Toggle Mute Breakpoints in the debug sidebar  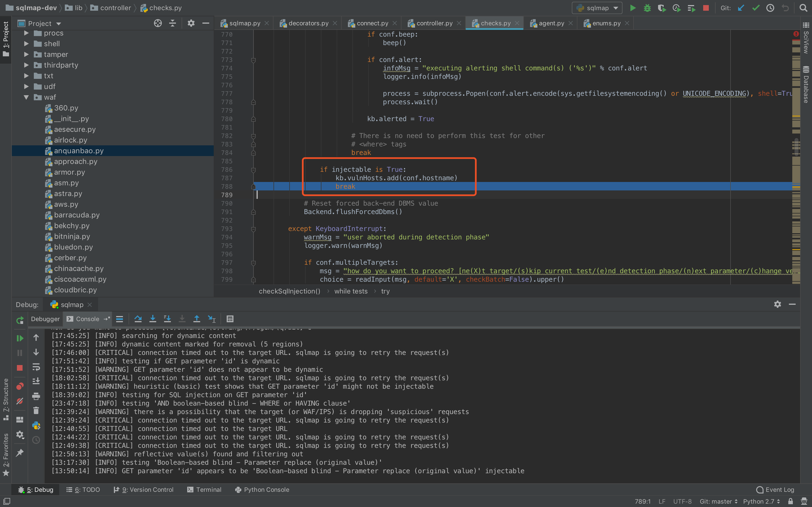20,401
